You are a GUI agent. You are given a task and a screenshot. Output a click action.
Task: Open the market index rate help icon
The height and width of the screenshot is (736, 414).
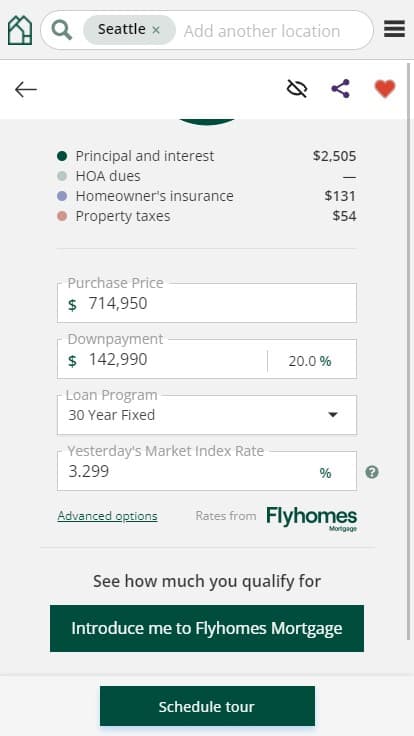372,472
